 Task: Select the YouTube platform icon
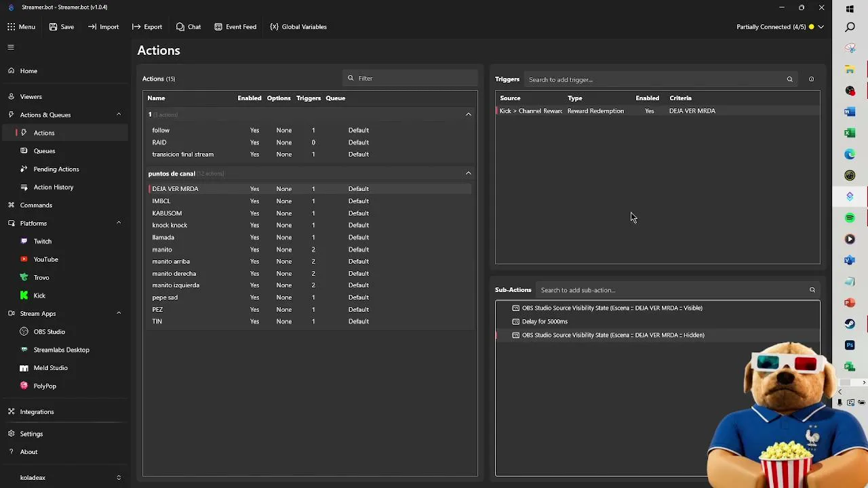[24, 259]
